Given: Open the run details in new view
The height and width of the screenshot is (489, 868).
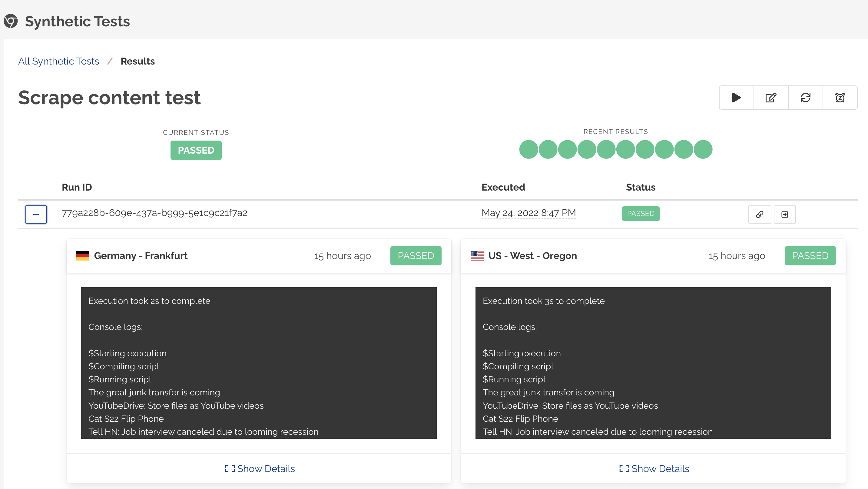Looking at the screenshot, I should pyautogui.click(x=785, y=214).
